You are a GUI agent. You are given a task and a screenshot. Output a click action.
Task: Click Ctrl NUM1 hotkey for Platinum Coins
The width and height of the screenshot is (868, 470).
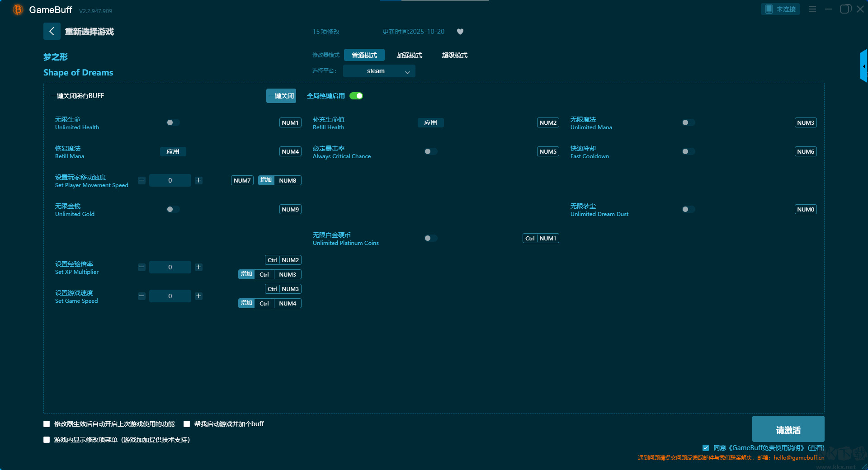coord(541,238)
